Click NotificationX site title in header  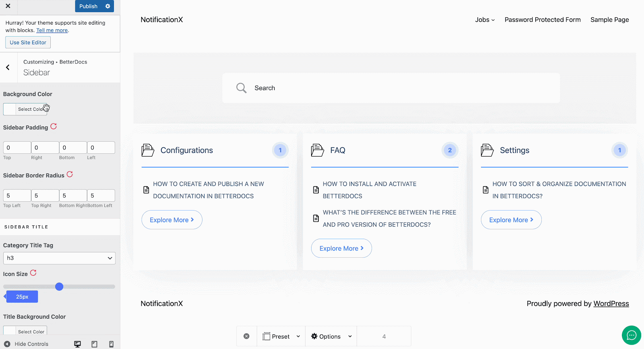point(162,20)
